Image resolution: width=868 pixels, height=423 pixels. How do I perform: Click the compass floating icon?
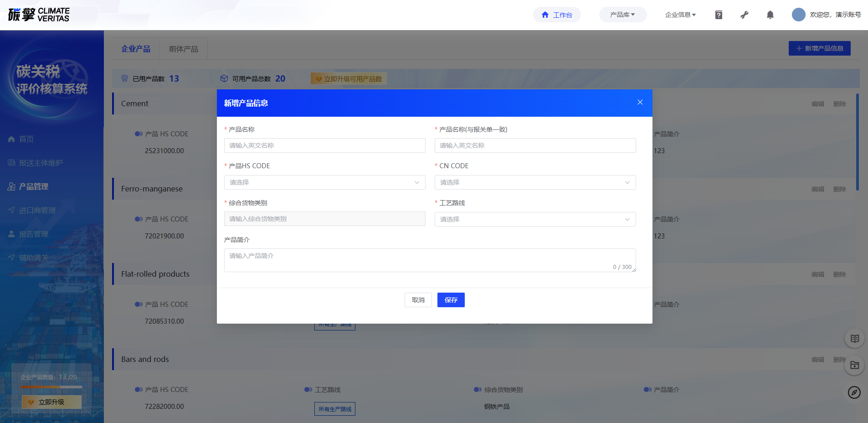coord(854,392)
